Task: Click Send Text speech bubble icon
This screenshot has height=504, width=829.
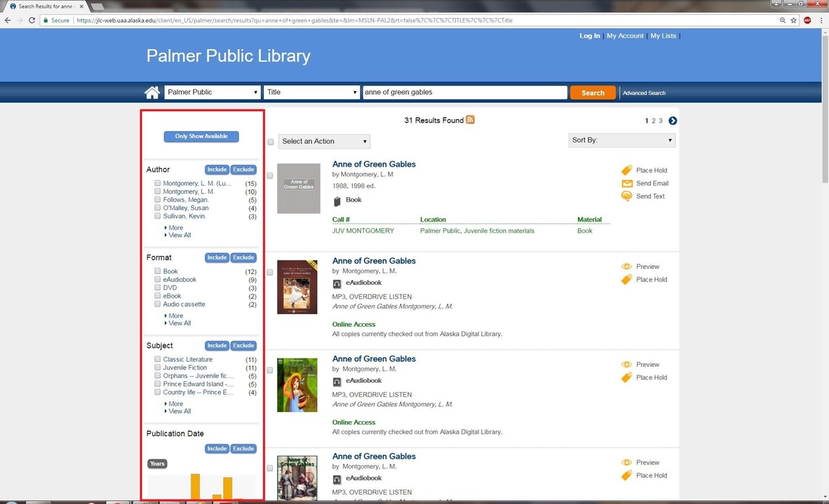Action: point(626,196)
